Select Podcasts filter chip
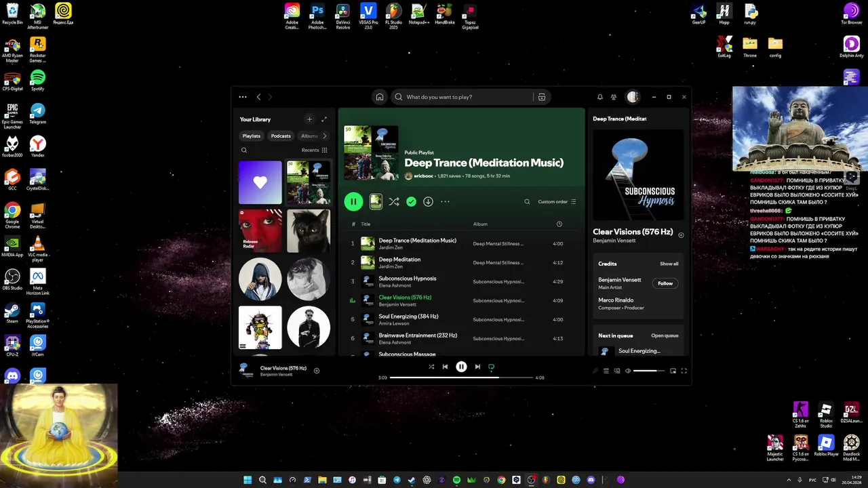 click(x=281, y=136)
